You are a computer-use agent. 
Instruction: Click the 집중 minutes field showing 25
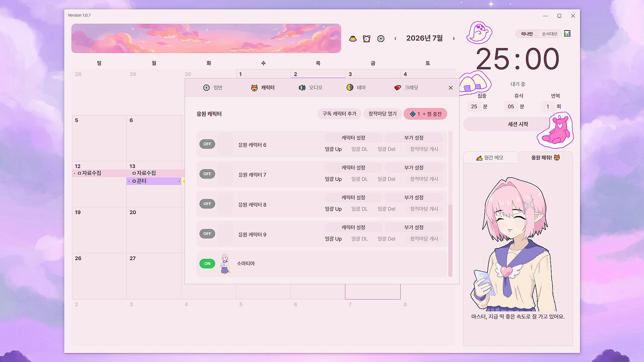474,107
